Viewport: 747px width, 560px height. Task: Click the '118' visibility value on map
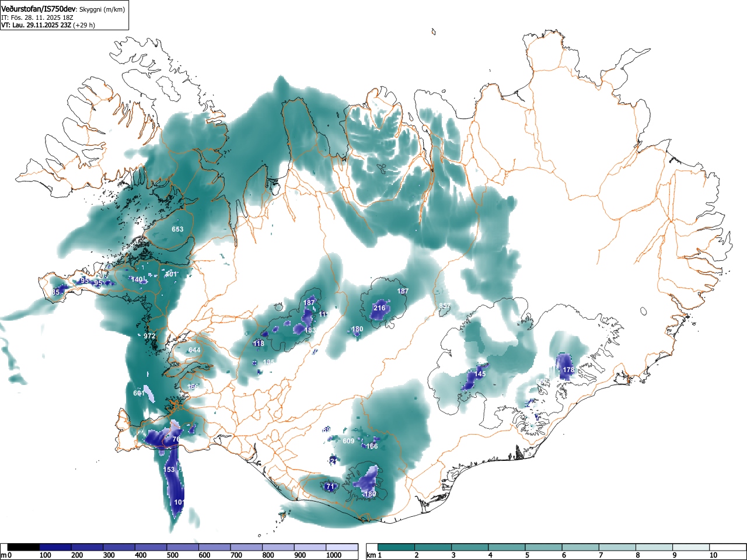(x=259, y=344)
